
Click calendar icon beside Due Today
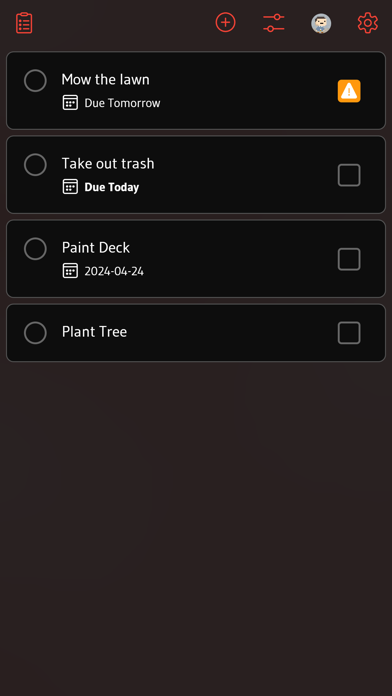(x=70, y=186)
